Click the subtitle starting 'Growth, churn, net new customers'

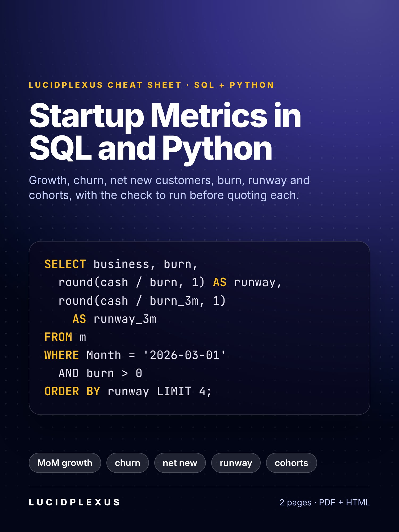coord(169,188)
